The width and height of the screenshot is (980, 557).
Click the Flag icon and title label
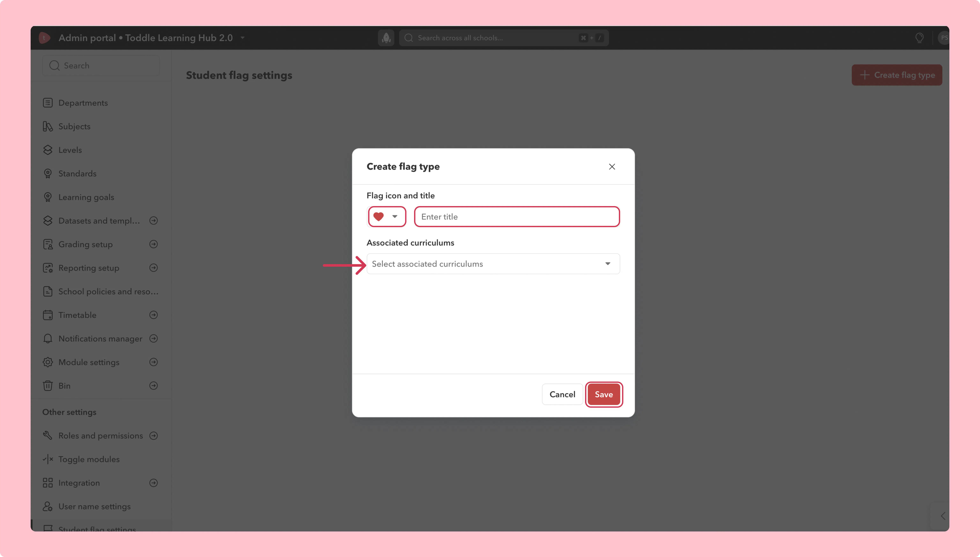401,196
